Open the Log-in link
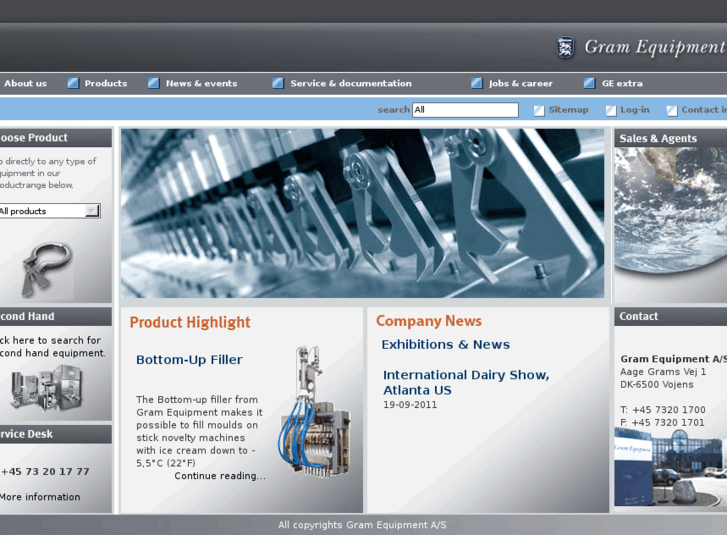Screen dimensions: 727x545 pyautogui.click(x=635, y=110)
